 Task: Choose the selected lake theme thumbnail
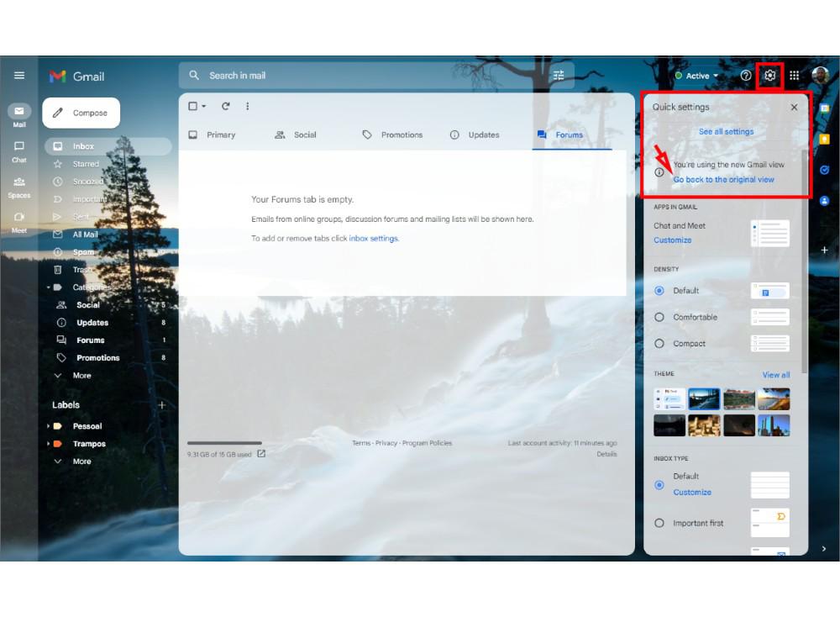(x=704, y=399)
